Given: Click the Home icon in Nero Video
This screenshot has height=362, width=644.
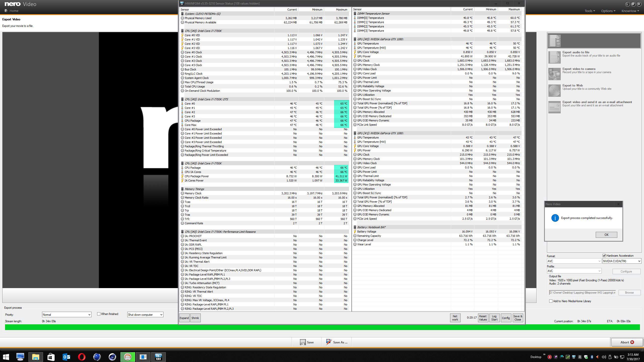Looking at the screenshot, I should tap(6, 11).
